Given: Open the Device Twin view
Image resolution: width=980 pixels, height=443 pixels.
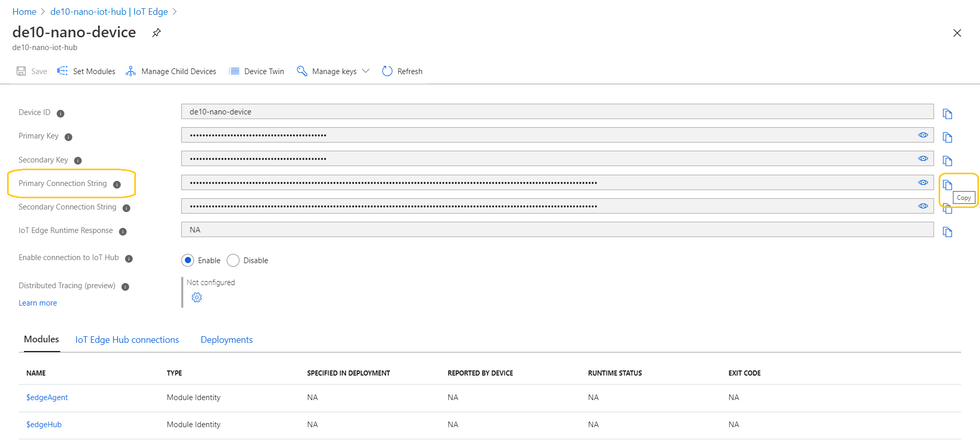Looking at the screenshot, I should pyautogui.click(x=256, y=72).
